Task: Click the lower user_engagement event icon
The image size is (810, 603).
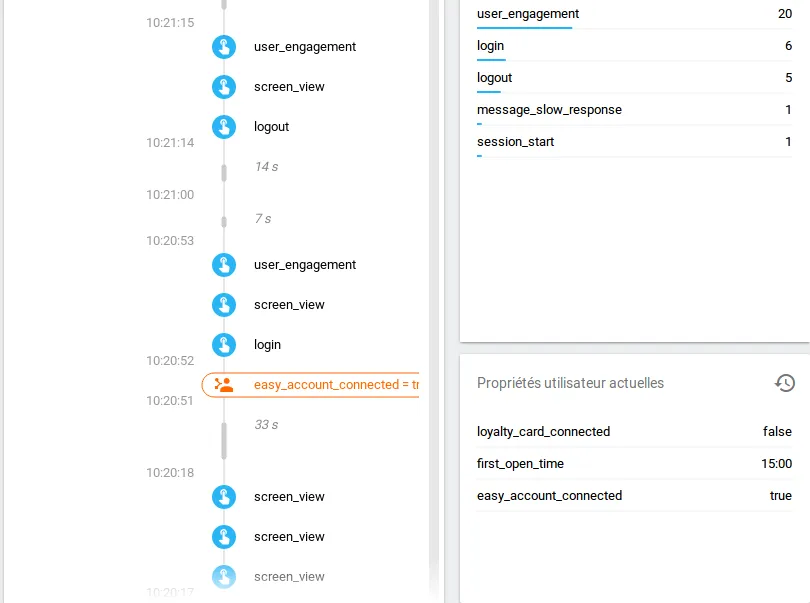Action: pyautogui.click(x=224, y=265)
